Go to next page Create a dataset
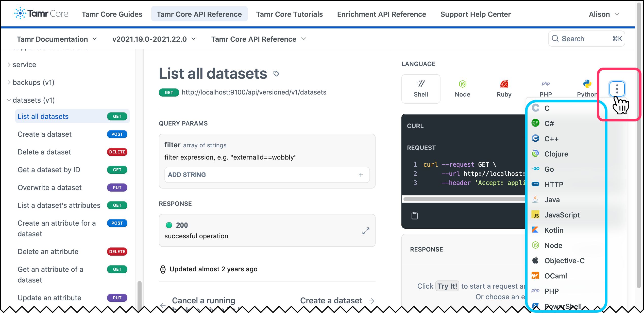 pyautogui.click(x=337, y=301)
